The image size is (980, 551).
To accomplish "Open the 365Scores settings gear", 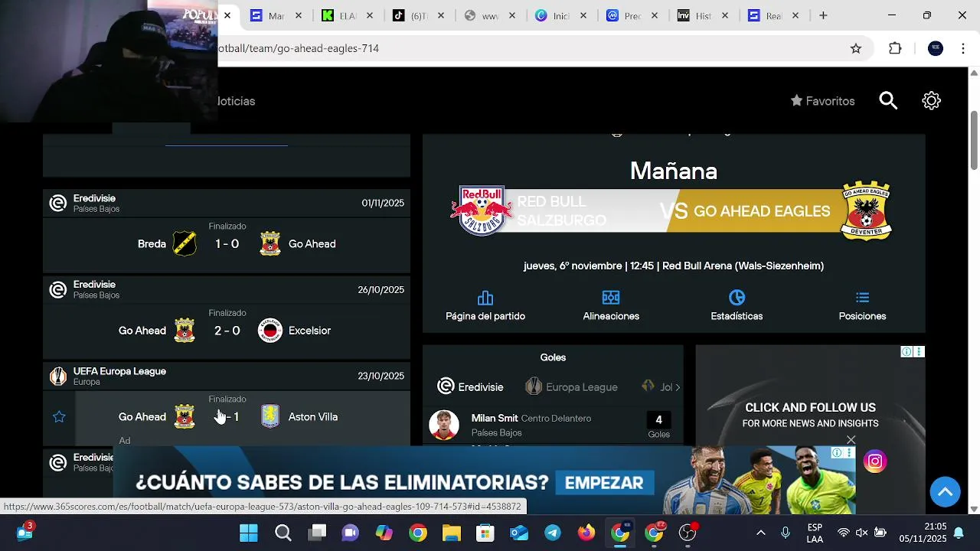I will [931, 101].
